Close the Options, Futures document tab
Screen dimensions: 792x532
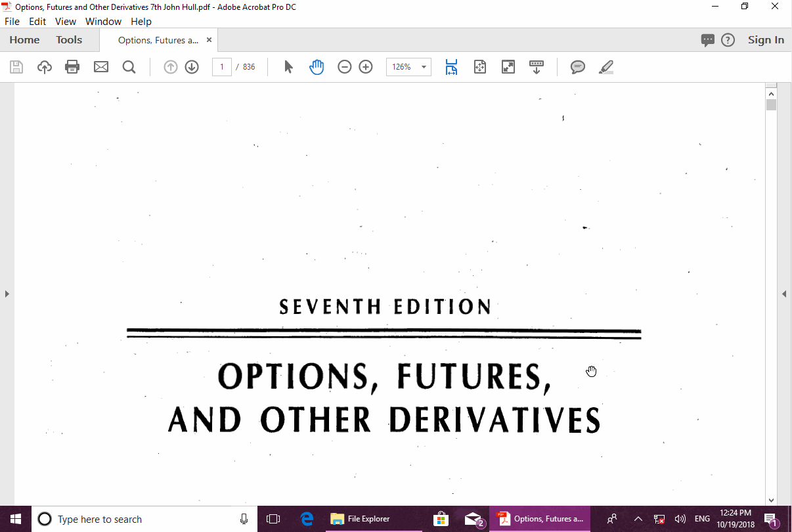pyautogui.click(x=209, y=40)
